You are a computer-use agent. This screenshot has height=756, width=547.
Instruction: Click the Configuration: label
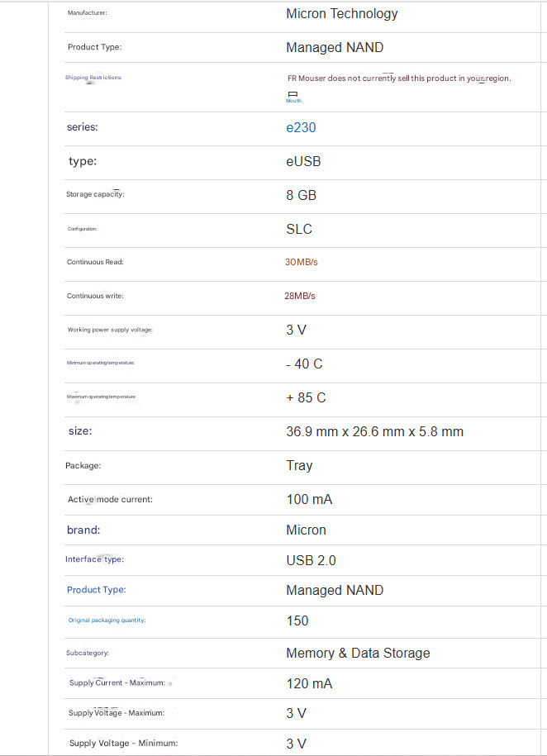tap(82, 229)
